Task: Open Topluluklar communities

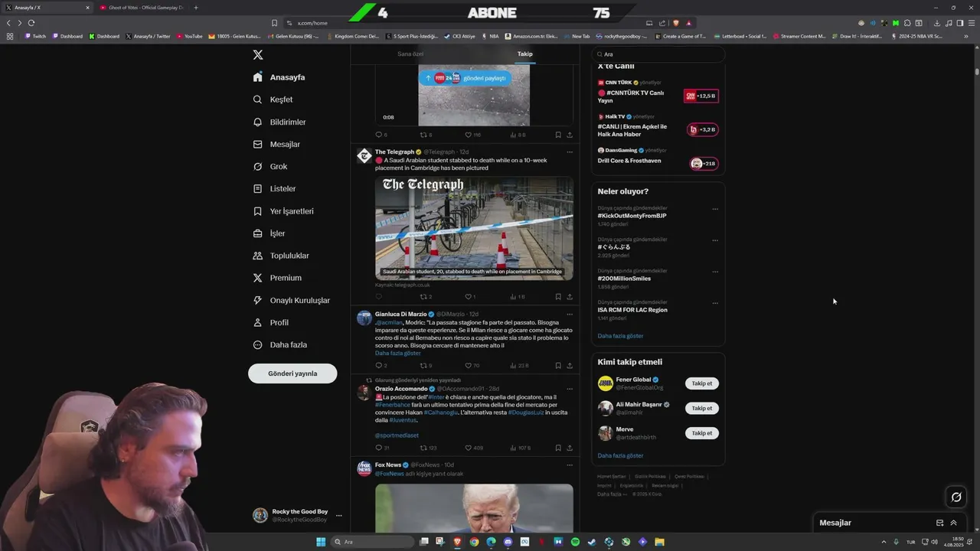Action: click(x=281, y=256)
